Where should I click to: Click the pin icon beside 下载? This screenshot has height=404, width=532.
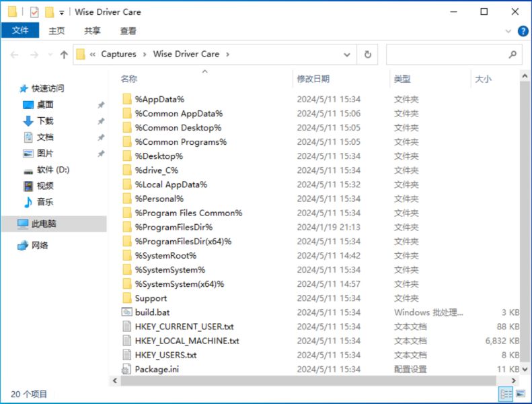click(x=101, y=121)
